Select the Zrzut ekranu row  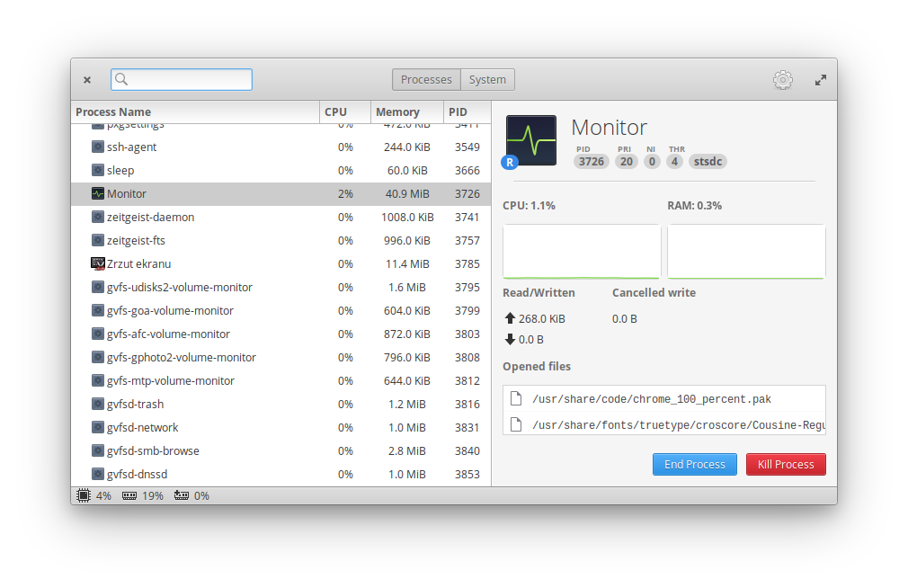pyautogui.click(x=280, y=263)
